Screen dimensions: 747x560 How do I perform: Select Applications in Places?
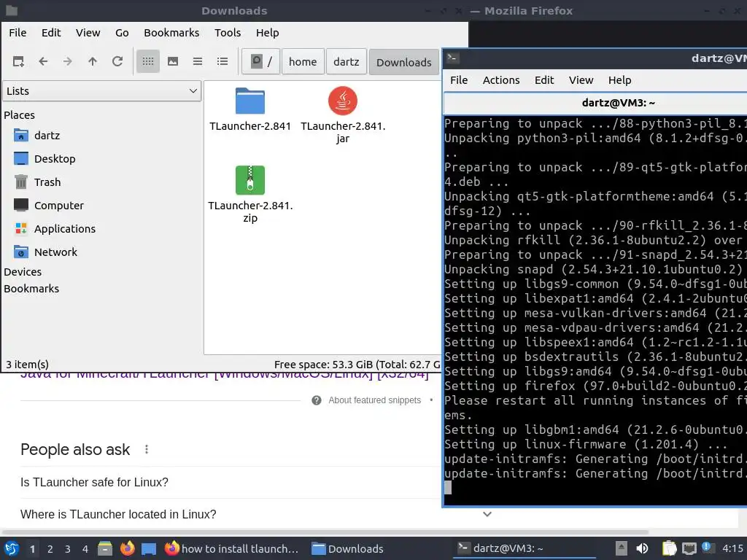click(55, 229)
